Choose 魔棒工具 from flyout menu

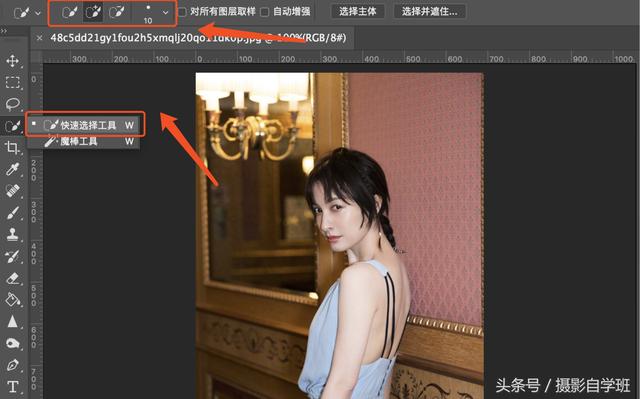(x=85, y=142)
